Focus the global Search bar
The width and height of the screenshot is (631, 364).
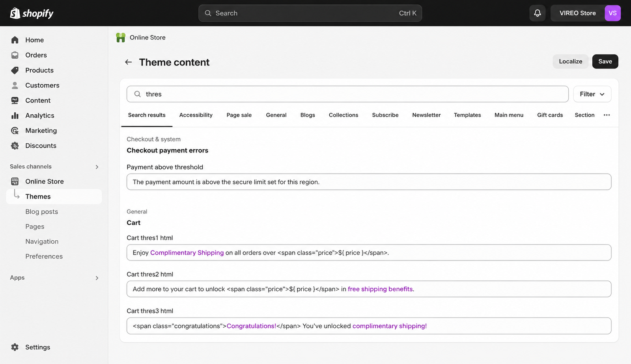point(310,13)
